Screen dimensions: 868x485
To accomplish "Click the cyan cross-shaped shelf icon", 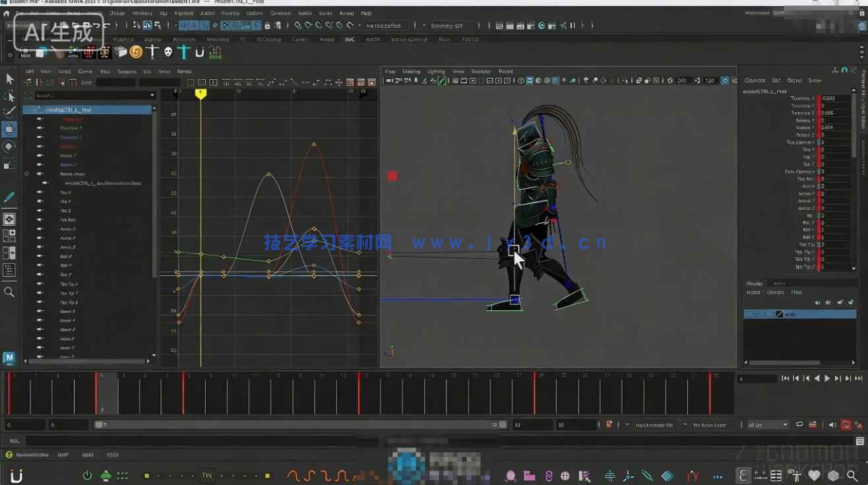I will 184,52.
